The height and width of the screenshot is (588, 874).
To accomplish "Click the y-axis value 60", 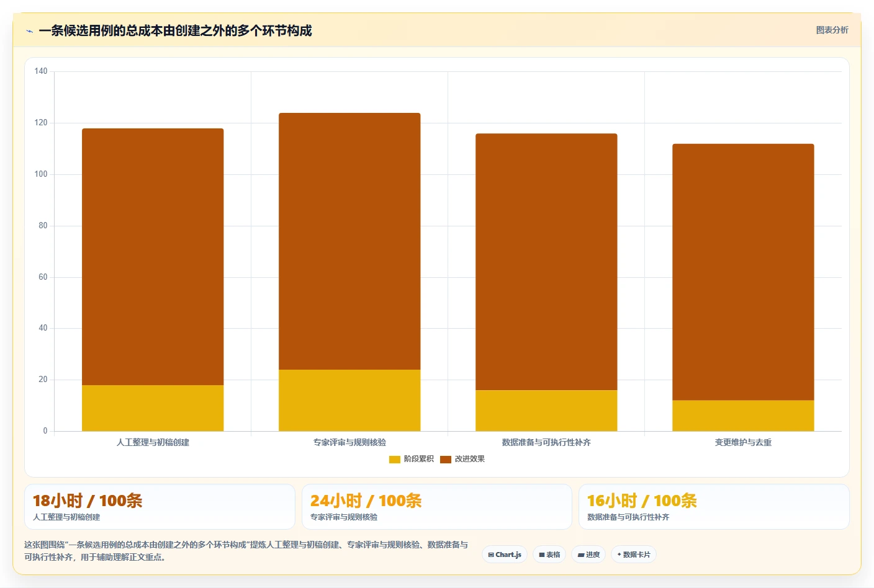I will tap(43, 277).
